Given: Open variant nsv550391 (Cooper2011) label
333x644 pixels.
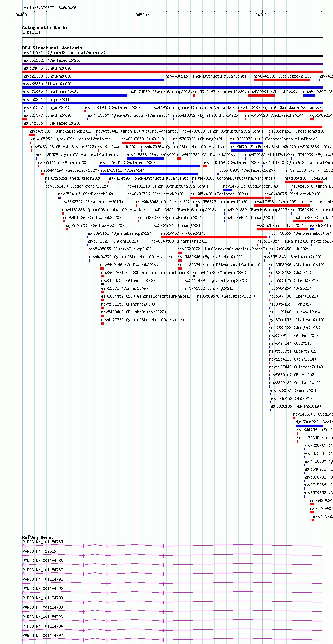Looking at the screenshot, I should (47, 100).
